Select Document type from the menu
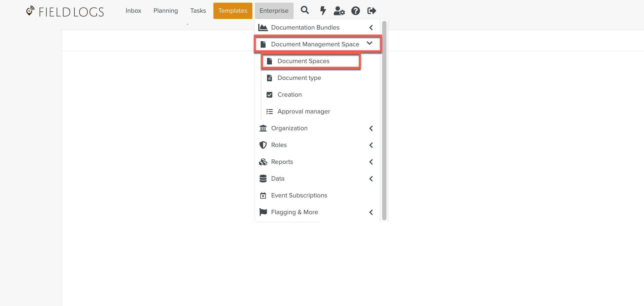Screen dimensions: 644x306 click(299, 78)
